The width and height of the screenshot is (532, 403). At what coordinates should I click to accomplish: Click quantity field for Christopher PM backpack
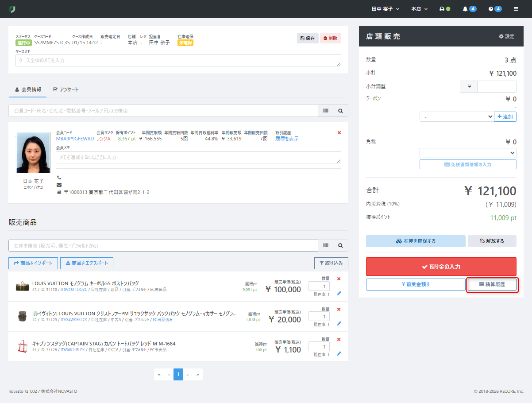point(319,316)
